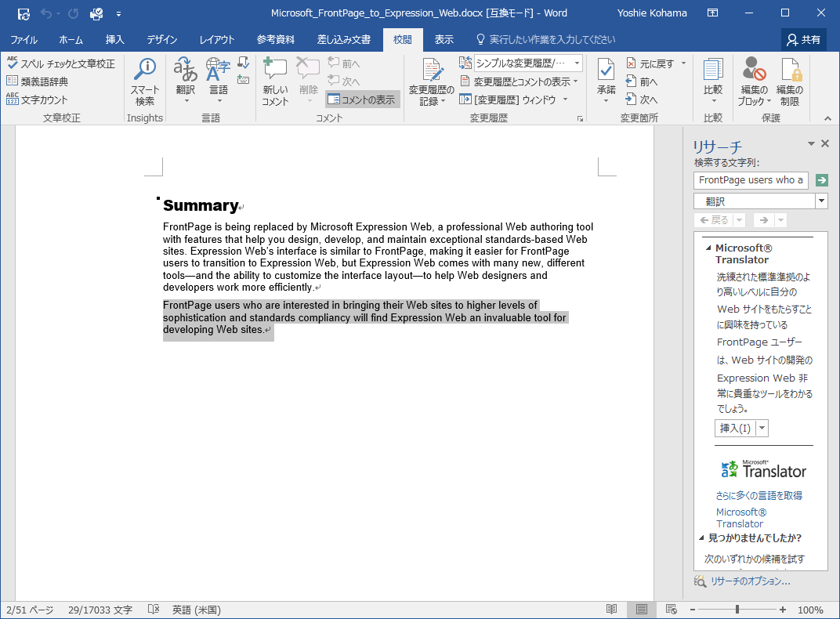Go to next comment (次へ) in Comments group
Viewport: 840px width, 619px height.
pyautogui.click(x=344, y=81)
